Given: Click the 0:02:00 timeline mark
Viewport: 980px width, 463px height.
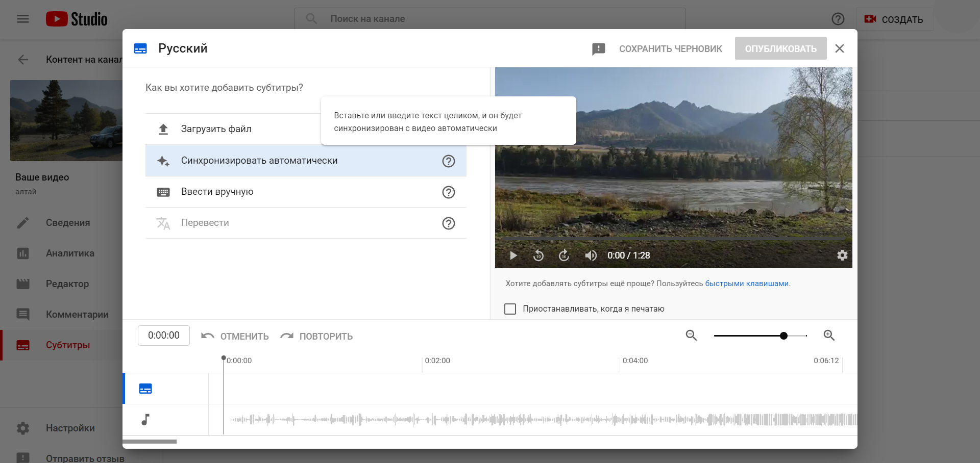Looking at the screenshot, I should point(437,361).
